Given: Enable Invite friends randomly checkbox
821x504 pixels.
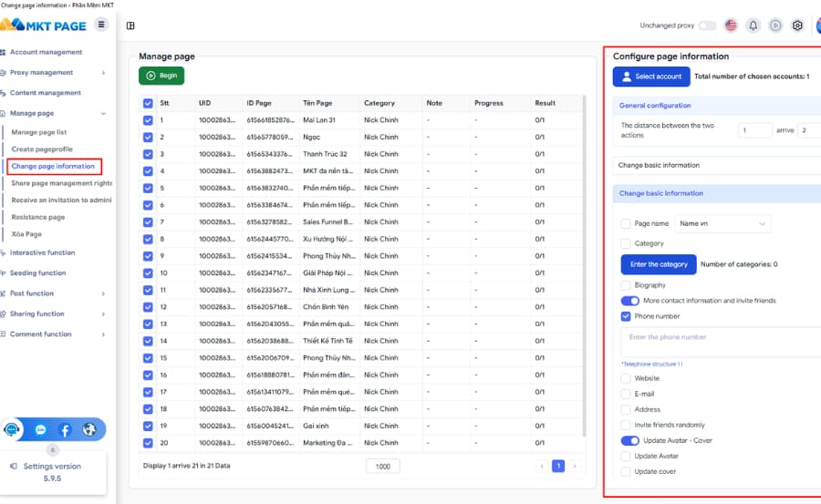Looking at the screenshot, I should point(626,425).
